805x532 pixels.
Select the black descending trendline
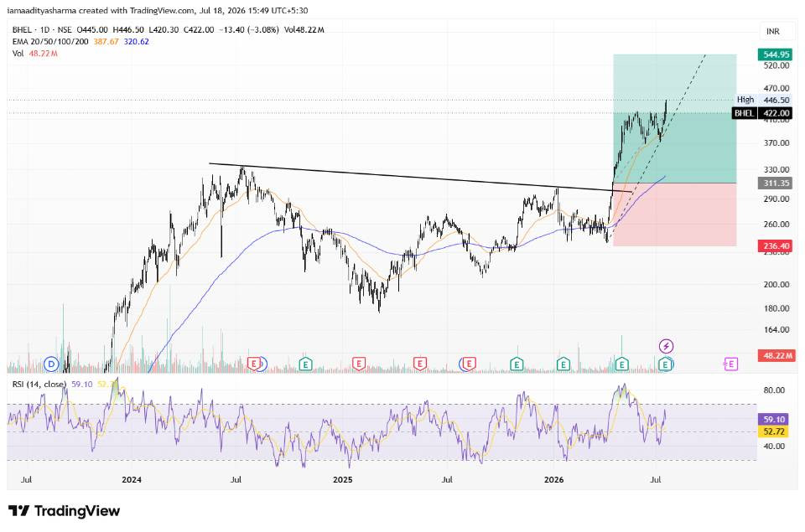[x=421, y=178]
